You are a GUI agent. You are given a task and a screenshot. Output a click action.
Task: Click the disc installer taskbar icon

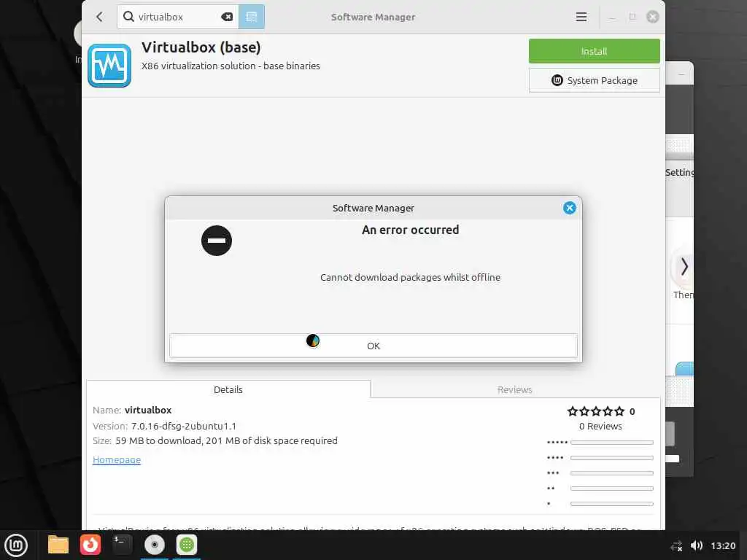pos(155,545)
